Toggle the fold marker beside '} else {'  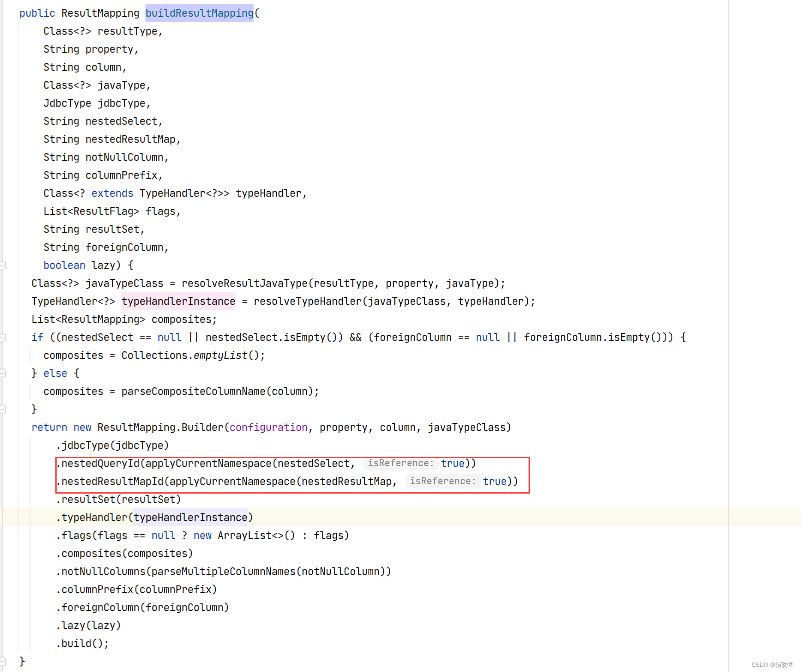tap(3, 373)
